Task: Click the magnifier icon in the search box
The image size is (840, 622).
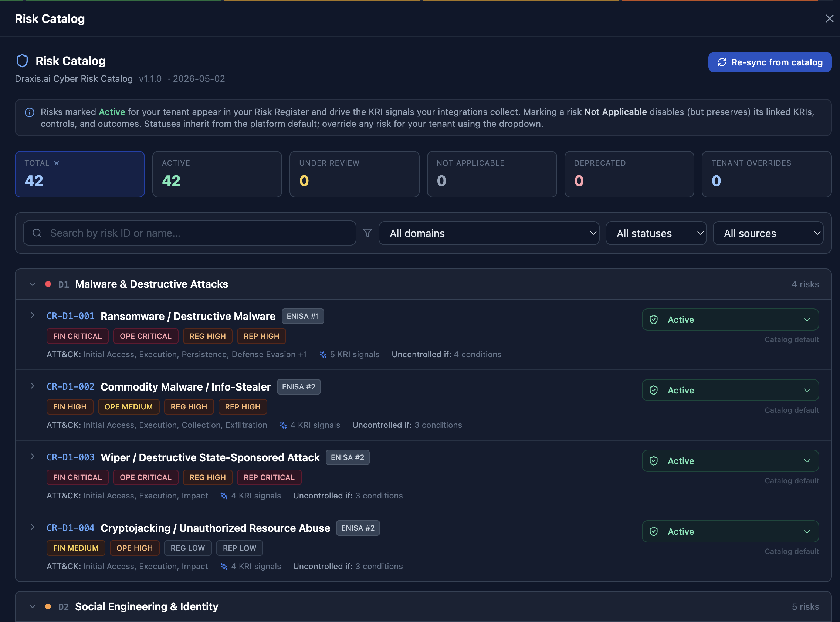Action: click(37, 233)
